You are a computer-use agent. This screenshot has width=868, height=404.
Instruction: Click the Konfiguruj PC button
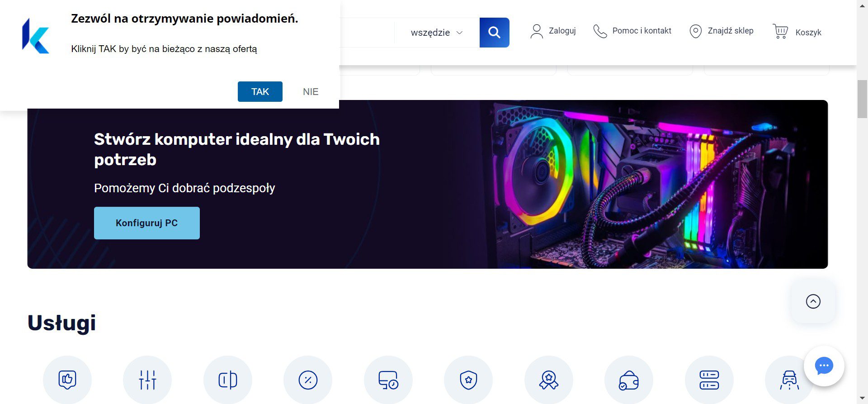[x=147, y=223]
